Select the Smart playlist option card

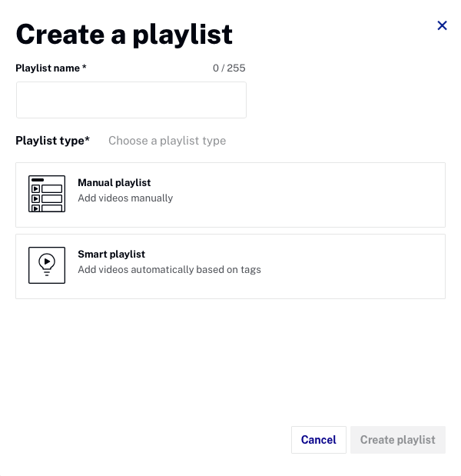[230, 266]
